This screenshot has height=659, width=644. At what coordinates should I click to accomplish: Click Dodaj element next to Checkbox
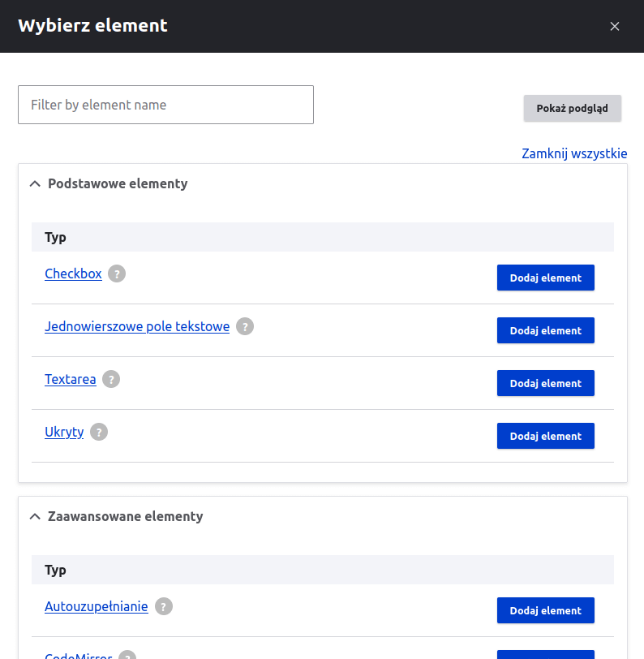click(x=545, y=277)
